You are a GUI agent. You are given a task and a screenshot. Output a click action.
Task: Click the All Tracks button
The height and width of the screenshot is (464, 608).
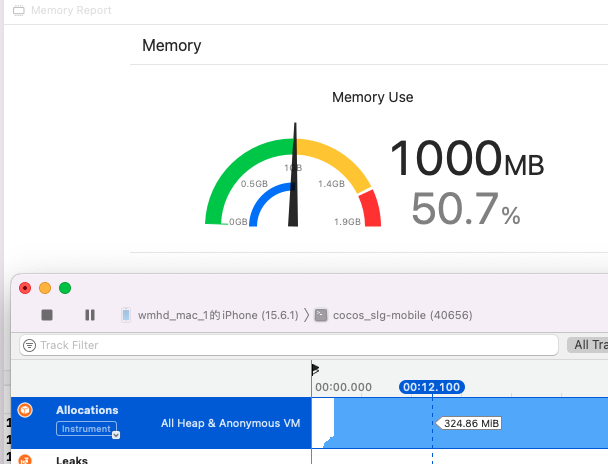(590, 345)
